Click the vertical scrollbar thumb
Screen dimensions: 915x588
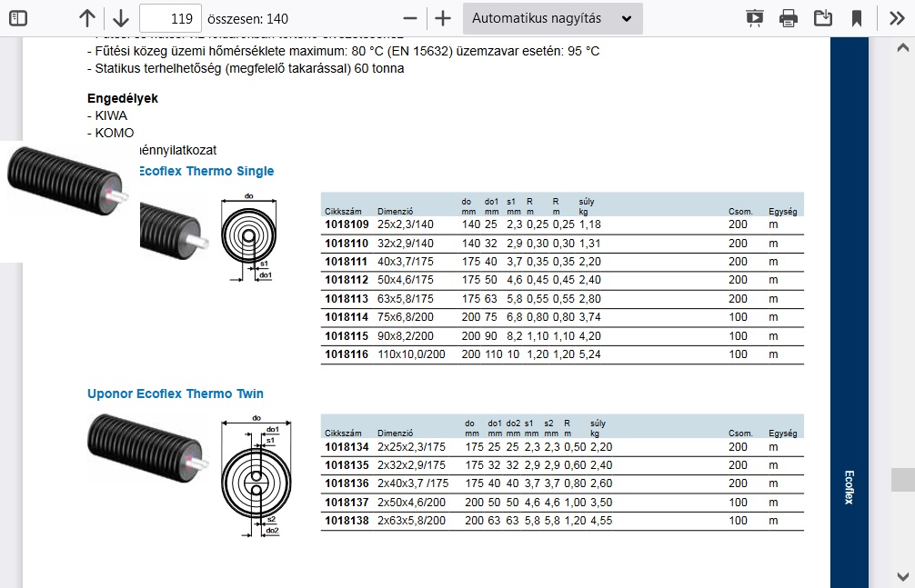[902, 479]
